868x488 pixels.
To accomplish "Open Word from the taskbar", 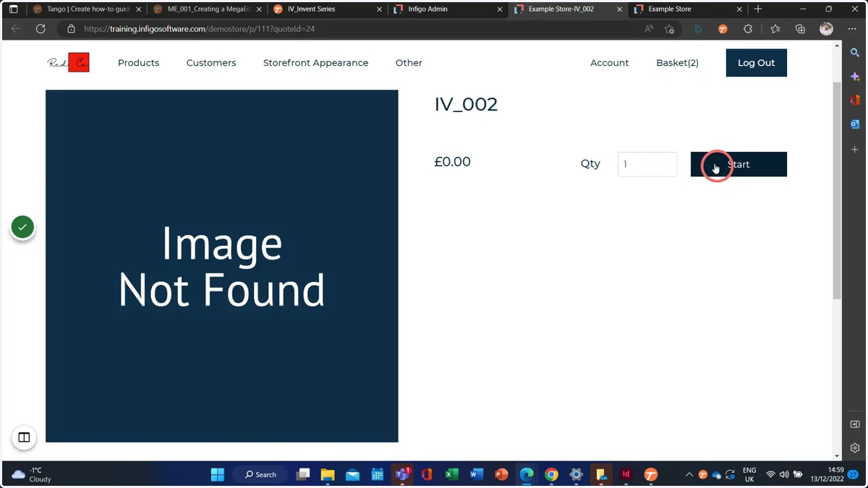I will pos(476,474).
